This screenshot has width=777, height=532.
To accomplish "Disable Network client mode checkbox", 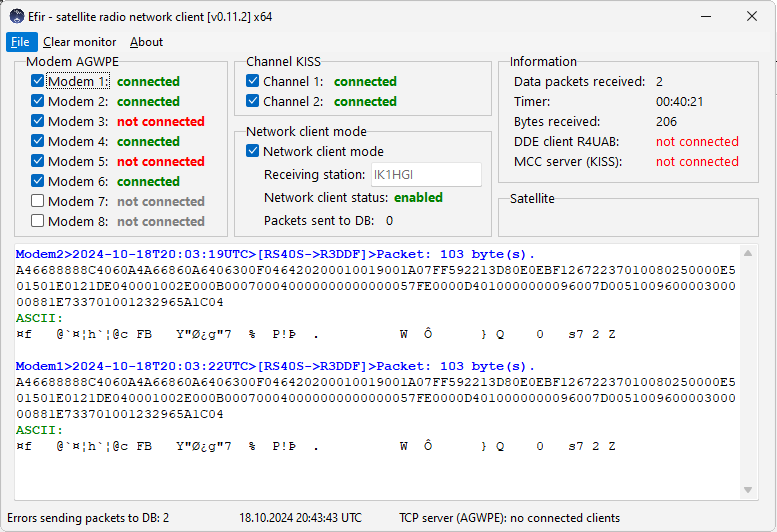I will pos(253,152).
